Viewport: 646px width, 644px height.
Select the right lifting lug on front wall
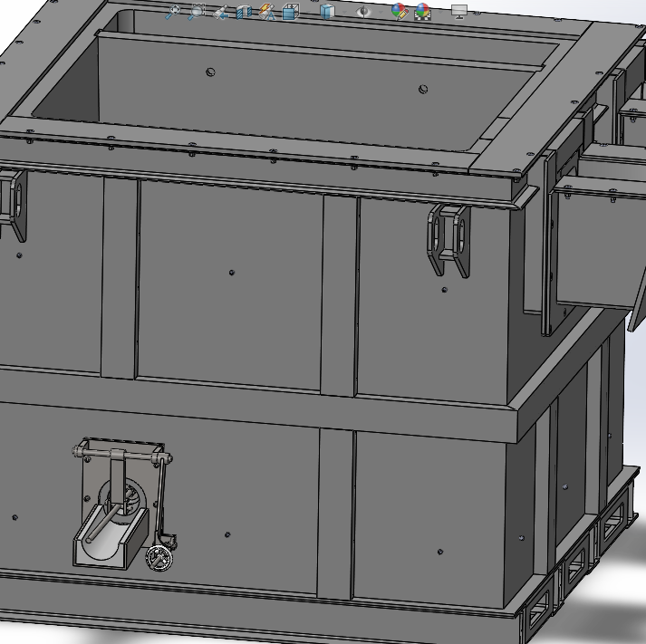click(448, 239)
